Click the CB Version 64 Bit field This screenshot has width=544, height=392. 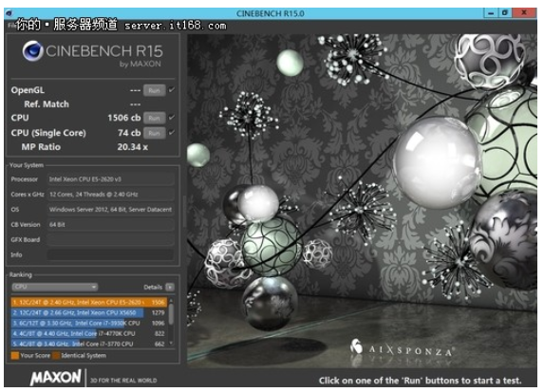pos(110,225)
